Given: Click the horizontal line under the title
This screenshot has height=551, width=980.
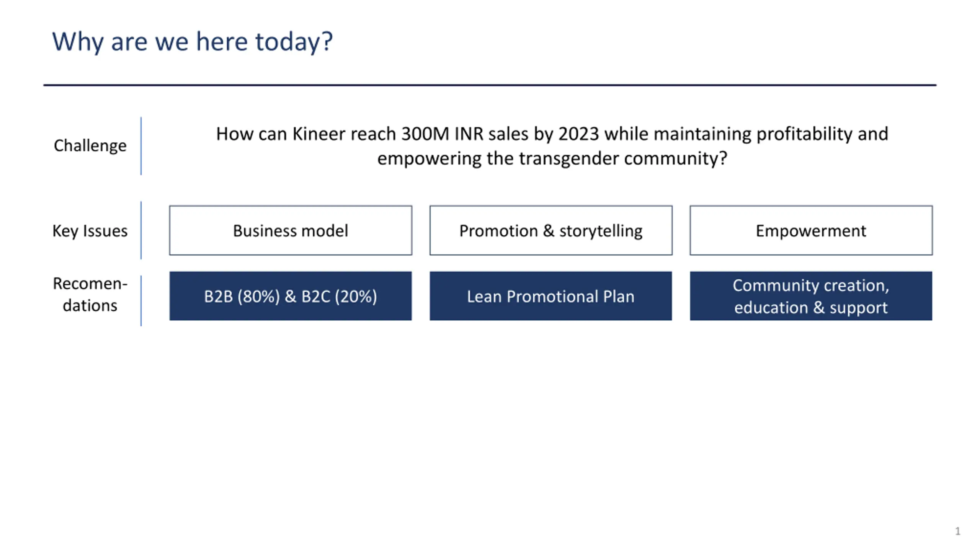Looking at the screenshot, I should click(x=490, y=85).
